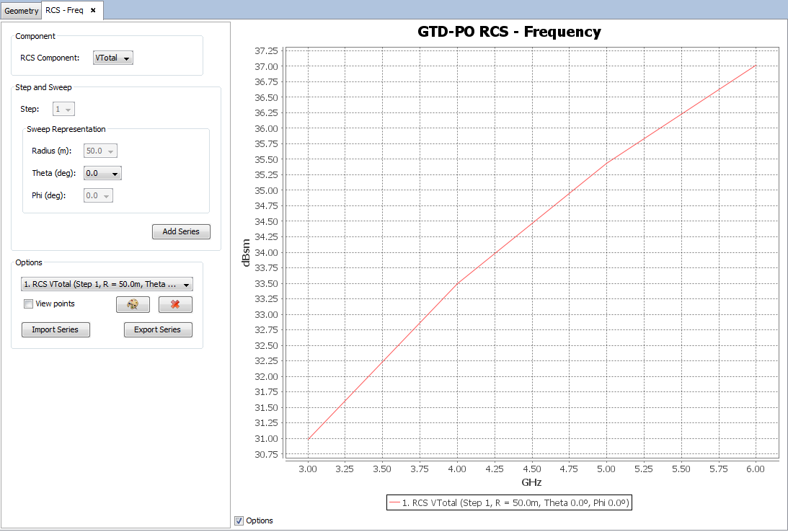Click the Export Series button
The width and height of the screenshot is (788, 532).
pos(158,329)
